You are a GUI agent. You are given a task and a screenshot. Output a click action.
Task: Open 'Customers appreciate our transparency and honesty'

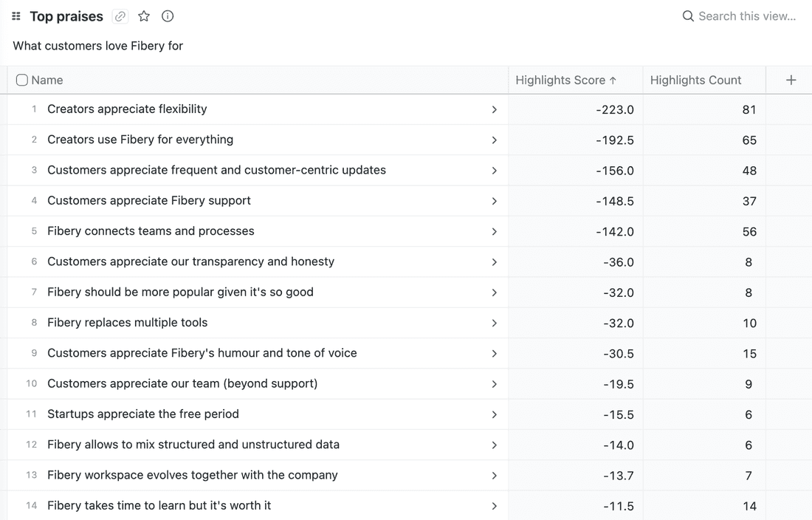(x=190, y=261)
